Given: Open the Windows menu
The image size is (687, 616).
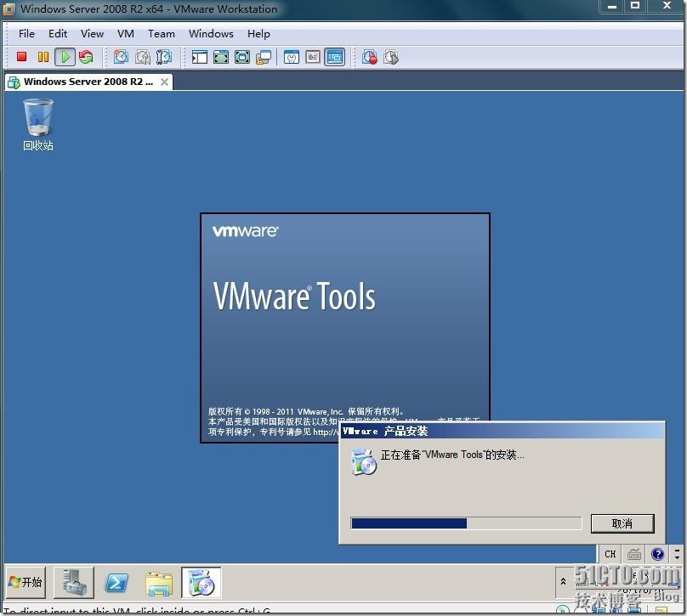Looking at the screenshot, I should [x=211, y=34].
